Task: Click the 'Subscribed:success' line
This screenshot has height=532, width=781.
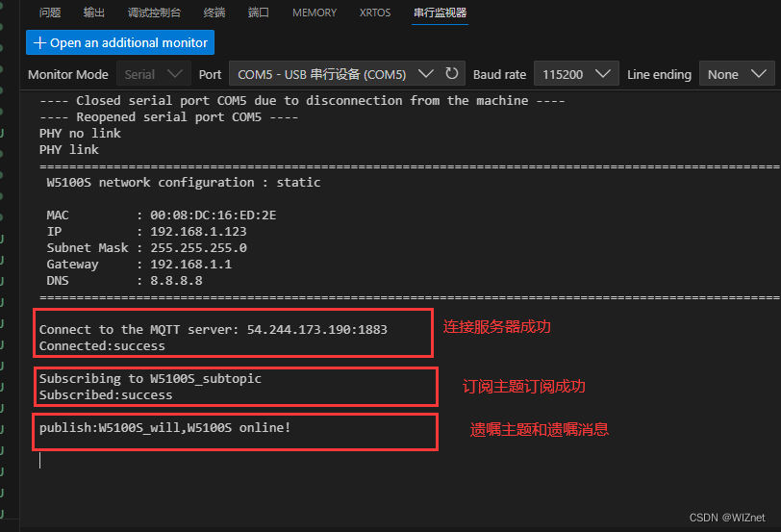Action: pyautogui.click(x=106, y=395)
